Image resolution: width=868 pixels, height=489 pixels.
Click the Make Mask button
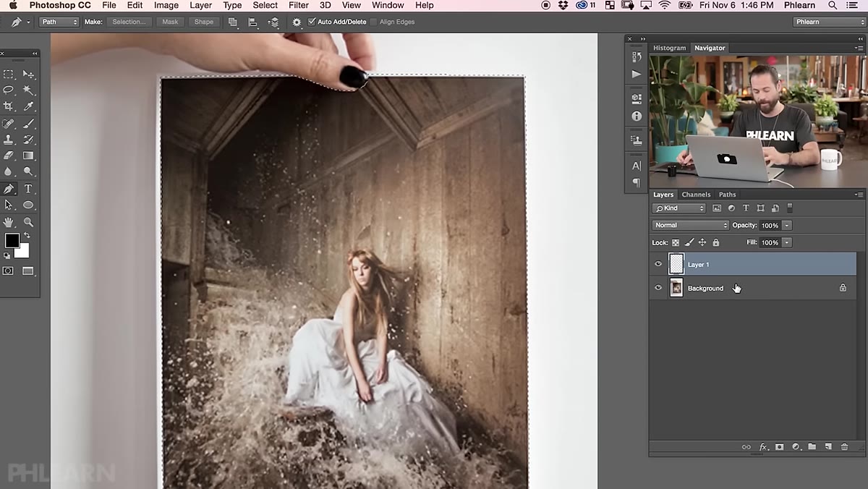(x=170, y=22)
